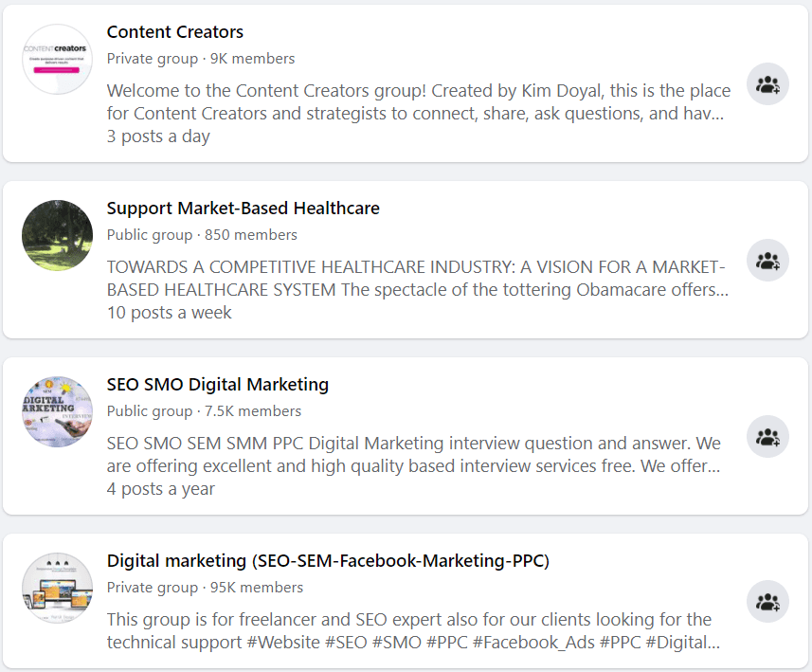Open the Support Market-Based Healthcare group page
Viewport: 812px width, 672px height.
point(243,208)
